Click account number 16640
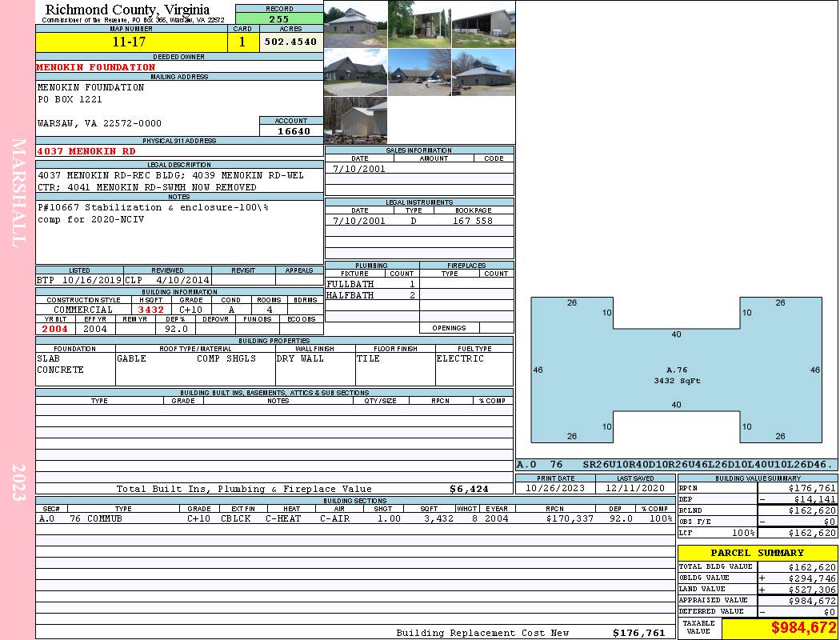 (x=291, y=130)
